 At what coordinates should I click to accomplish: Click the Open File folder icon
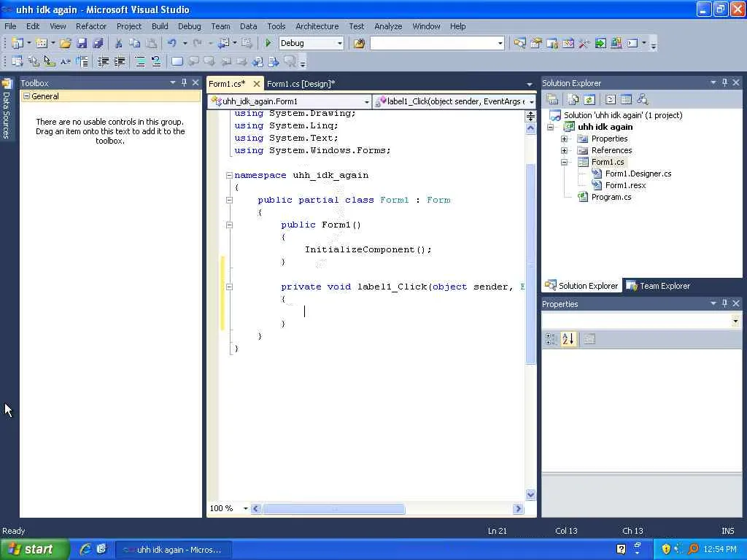click(x=66, y=44)
